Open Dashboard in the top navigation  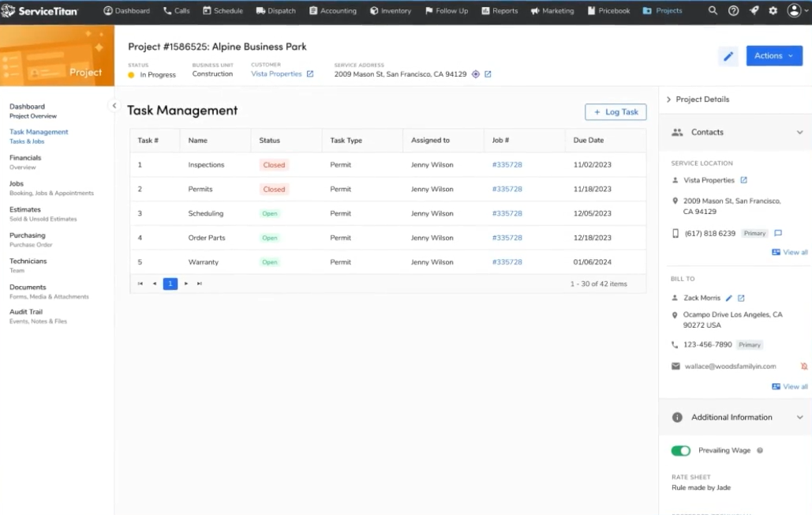[126, 10]
